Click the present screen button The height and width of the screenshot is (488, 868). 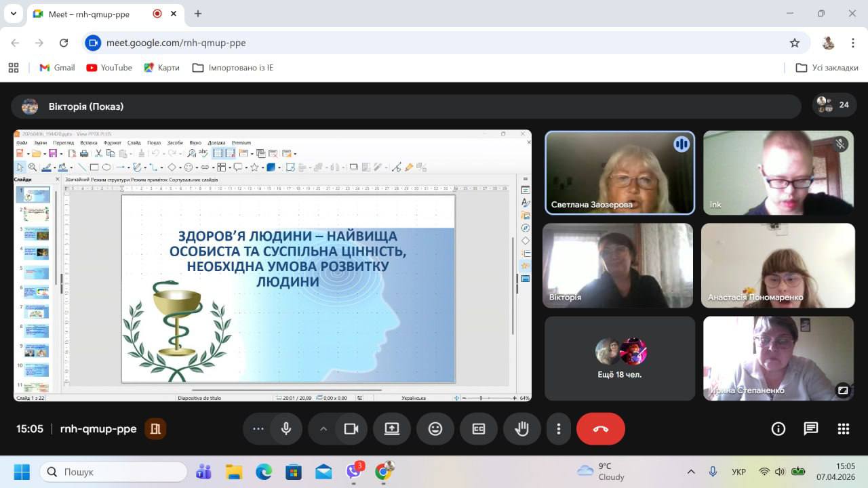[392, 428]
